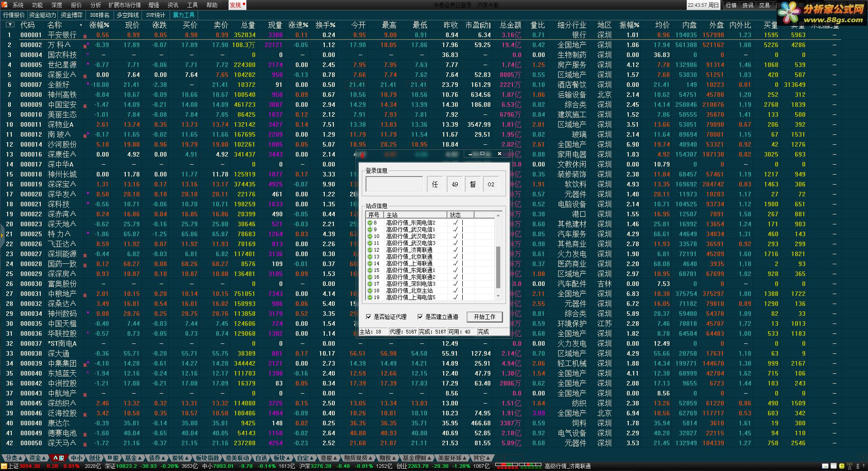Select stock row 万 科A
Image resolution: width=868 pixels, height=471 pixels.
(x=421, y=45)
